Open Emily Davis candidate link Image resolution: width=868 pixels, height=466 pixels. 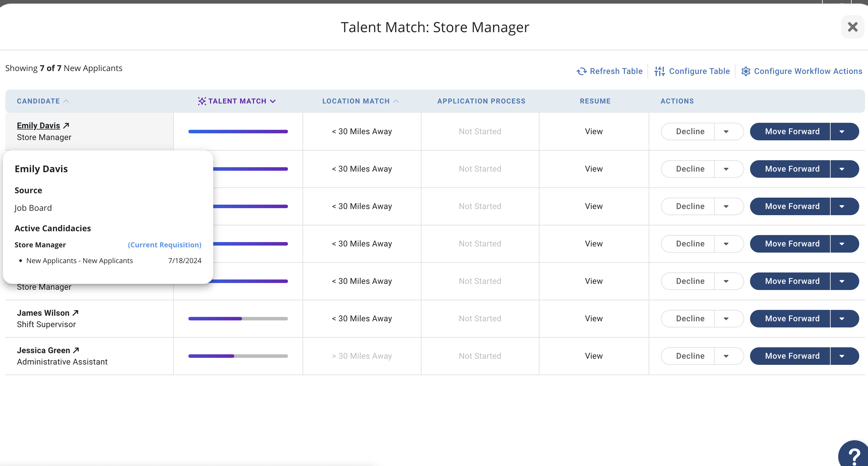(39, 125)
